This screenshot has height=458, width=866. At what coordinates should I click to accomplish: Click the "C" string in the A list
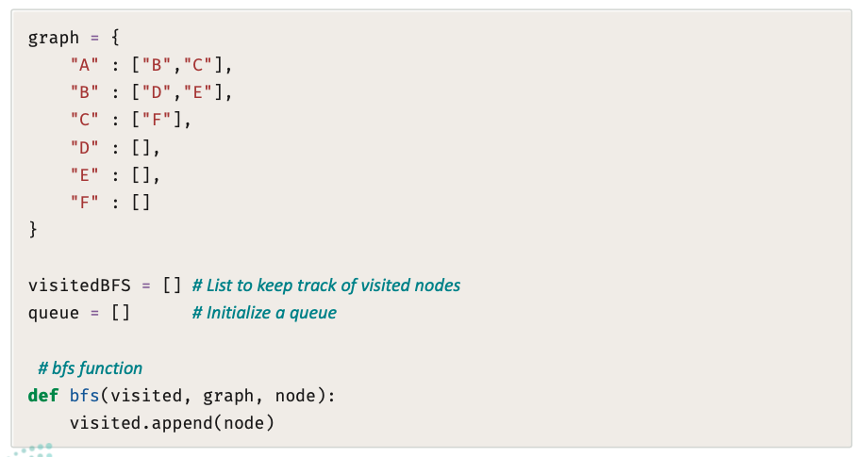pyautogui.click(x=198, y=65)
